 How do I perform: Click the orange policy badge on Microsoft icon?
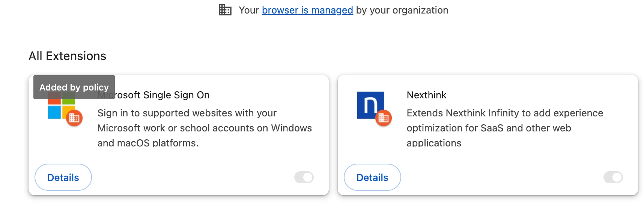pyautogui.click(x=74, y=118)
